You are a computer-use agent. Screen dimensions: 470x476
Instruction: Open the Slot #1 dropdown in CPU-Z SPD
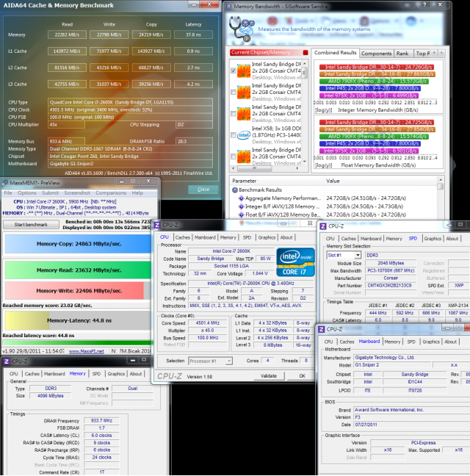pos(358,255)
